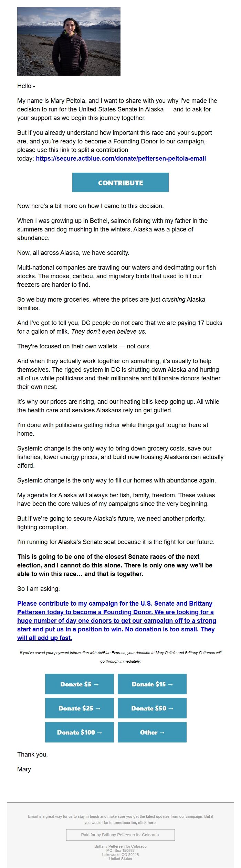The image size is (241, 868).
Task: Choose the Other donation amount button
Action: tap(152, 732)
